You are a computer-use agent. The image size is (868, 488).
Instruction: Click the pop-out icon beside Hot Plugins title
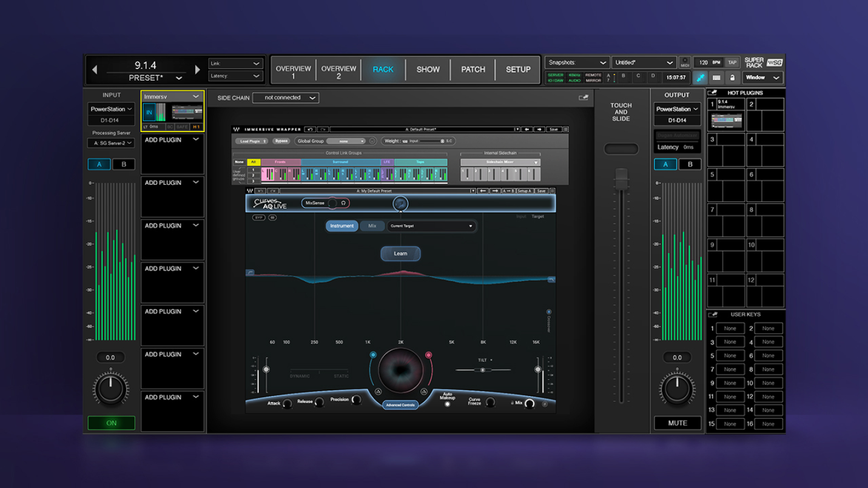[x=713, y=93]
